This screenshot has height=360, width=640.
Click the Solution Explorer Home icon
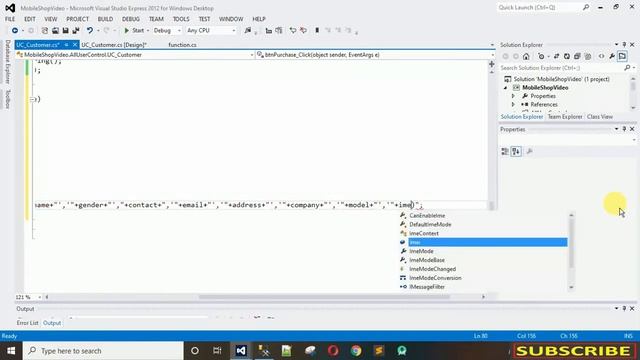(x=526, y=56)
